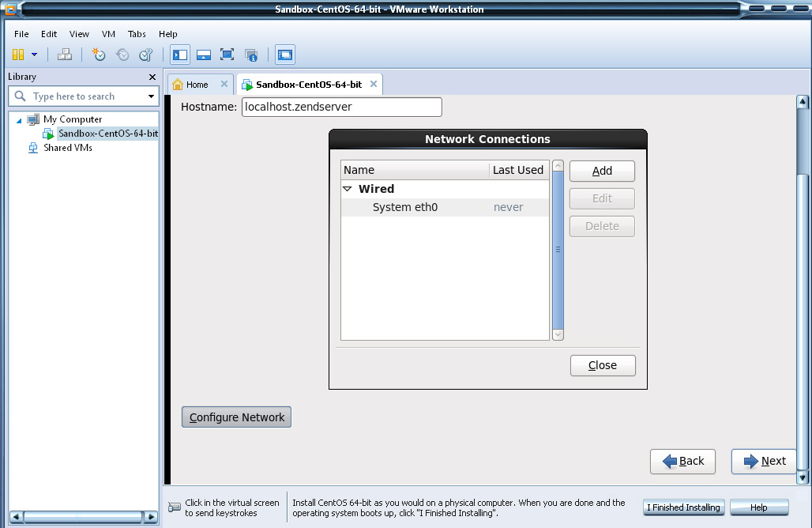Open the VM menu
The height and width of the screenshot is (528, 812).
(x=108, y=34)
